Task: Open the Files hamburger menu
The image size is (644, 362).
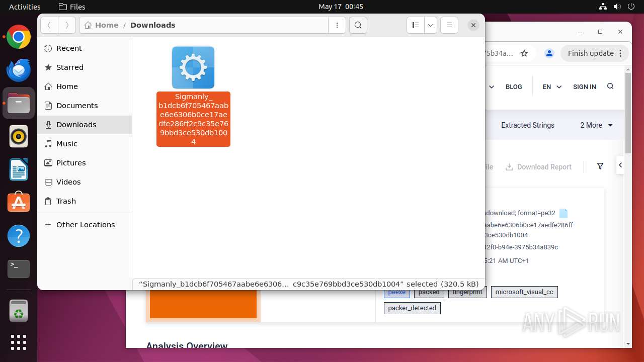Action: pos(449,25)
